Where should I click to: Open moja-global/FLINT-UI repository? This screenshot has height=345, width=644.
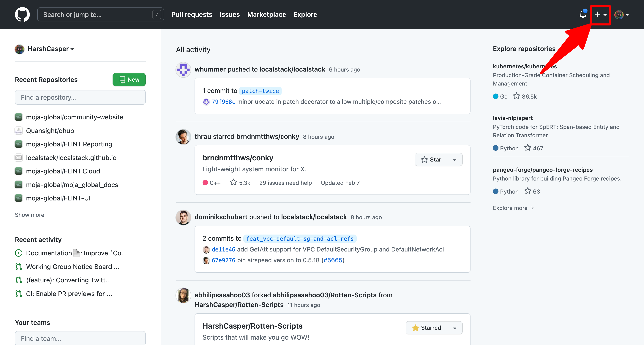pyautogui.click(x=58, y=198)
